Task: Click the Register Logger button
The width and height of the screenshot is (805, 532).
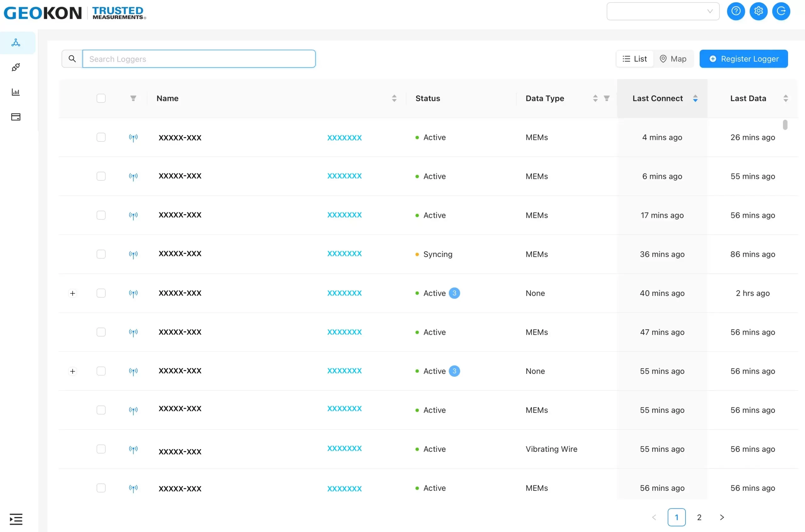Action: point(743,59)
